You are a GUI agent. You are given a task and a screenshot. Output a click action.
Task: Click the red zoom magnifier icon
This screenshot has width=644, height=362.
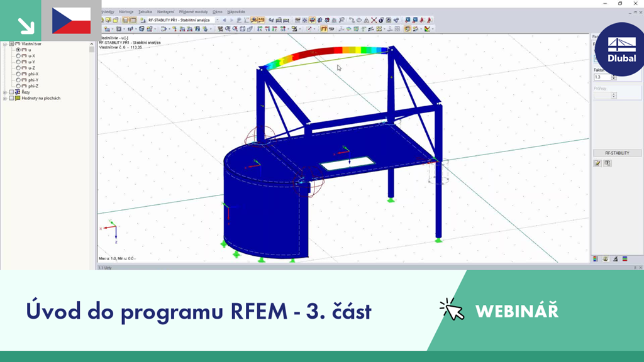[x=235, y=29]
